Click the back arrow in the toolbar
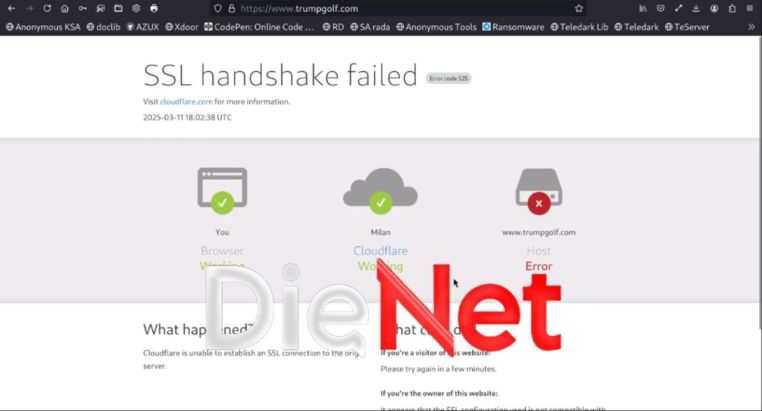The image size is (762, 411). 12,8
